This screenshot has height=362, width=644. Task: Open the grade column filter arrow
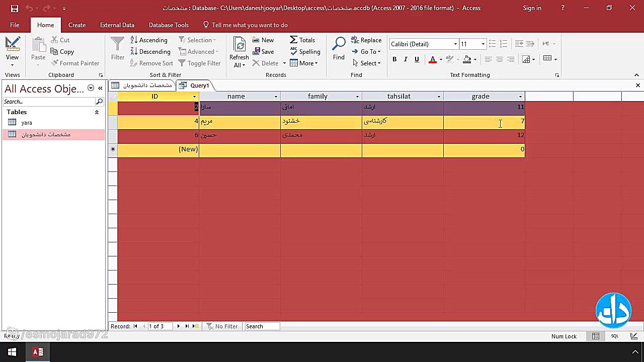click(520, 97)
